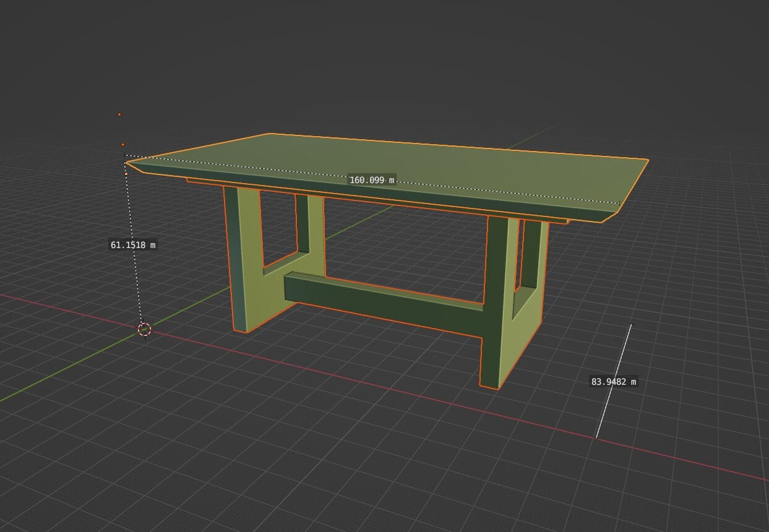The image size is (769, 532).
Task: Click the 61.1518 m ruler label
Action: [x=132, y=245]
